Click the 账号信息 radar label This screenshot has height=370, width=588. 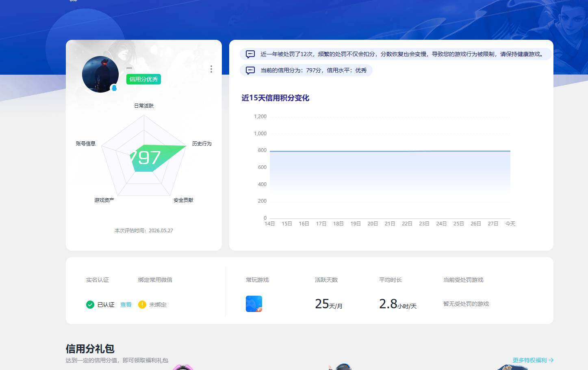pyautogui.click(x=86, y=144)
